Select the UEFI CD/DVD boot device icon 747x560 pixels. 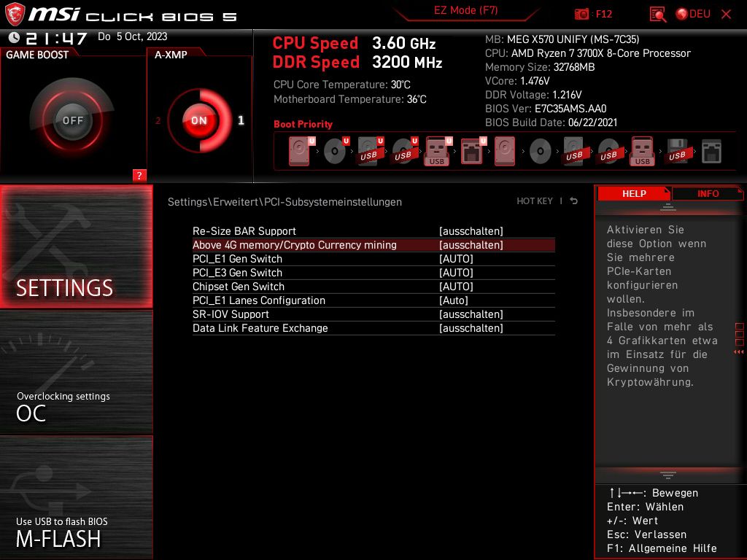(336, 151)
